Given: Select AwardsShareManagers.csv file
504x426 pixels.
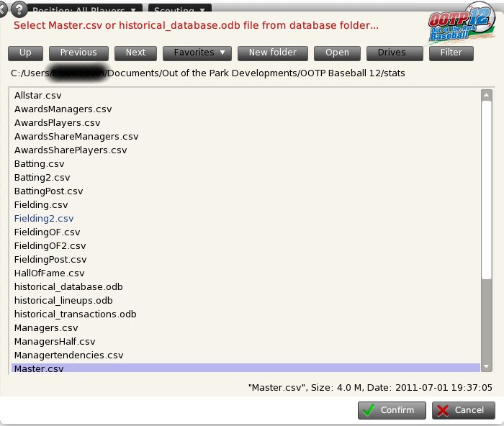Looking at the screenshot, I should coord(246,137).
